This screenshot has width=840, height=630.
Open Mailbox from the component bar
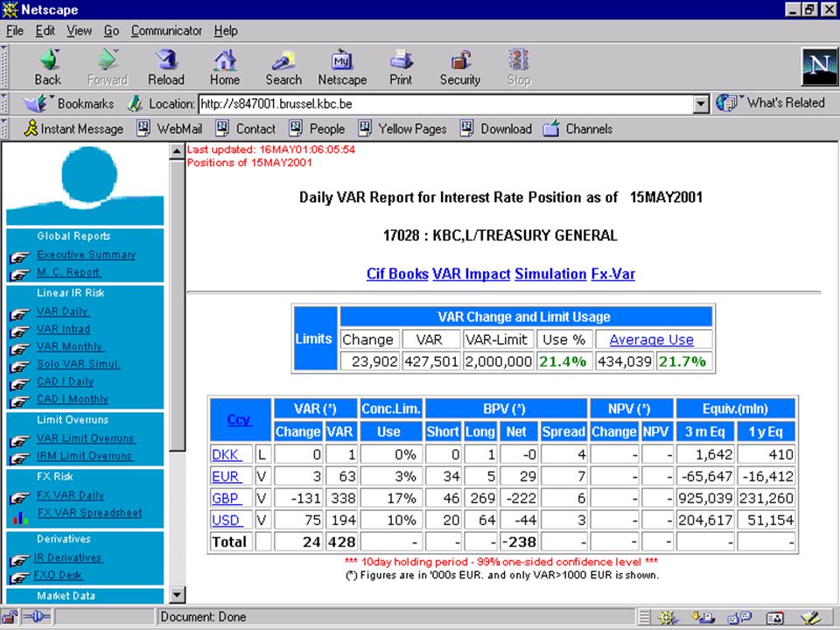click(x=703, y=618)
